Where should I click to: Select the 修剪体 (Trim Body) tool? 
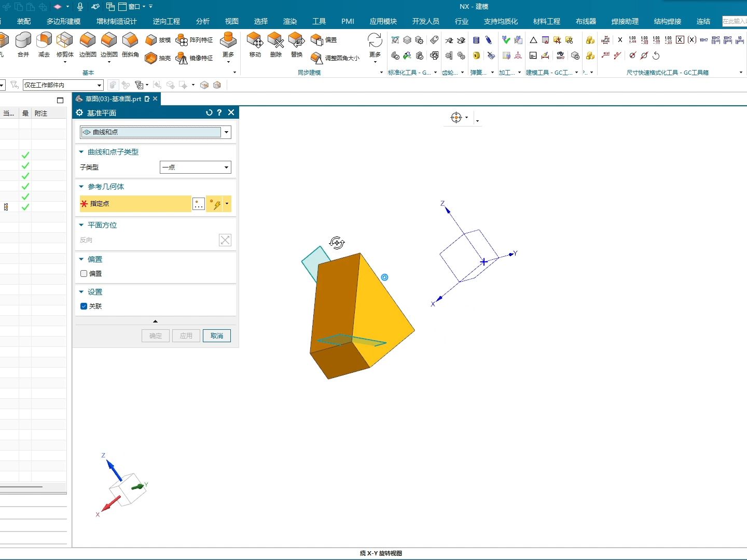click(65, 44)
